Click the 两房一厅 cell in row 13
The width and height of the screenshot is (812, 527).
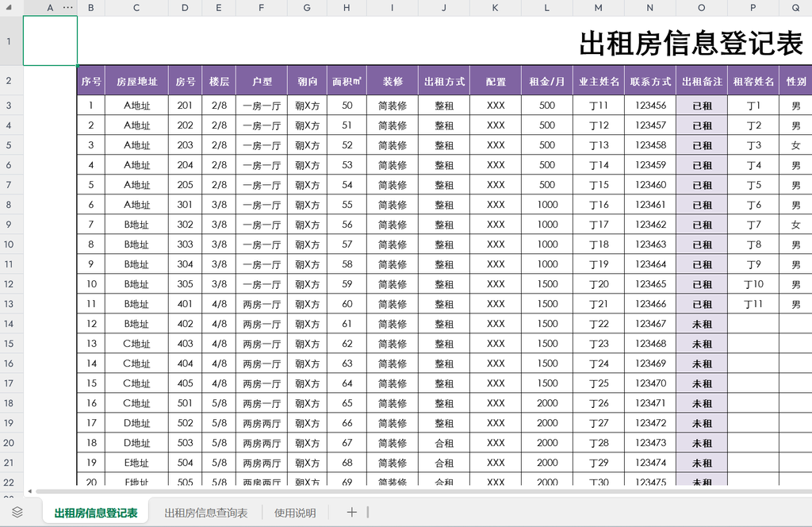[x=262, y=304]
